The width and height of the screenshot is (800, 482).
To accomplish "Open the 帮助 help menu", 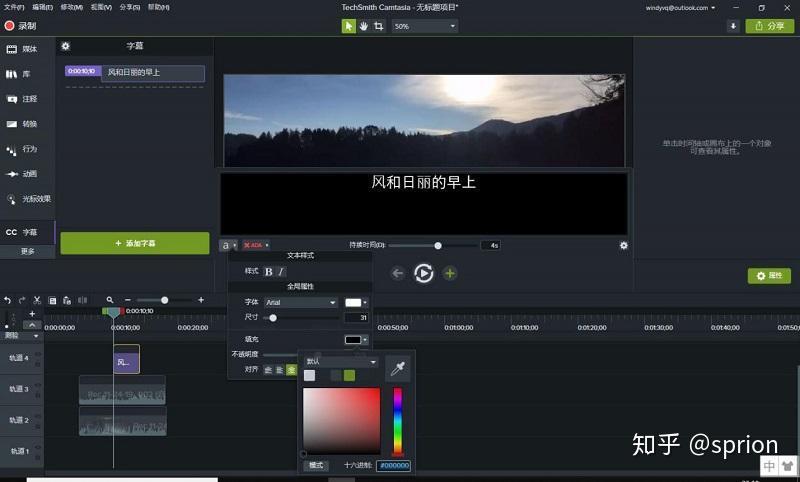I will (x=159, y=7).
